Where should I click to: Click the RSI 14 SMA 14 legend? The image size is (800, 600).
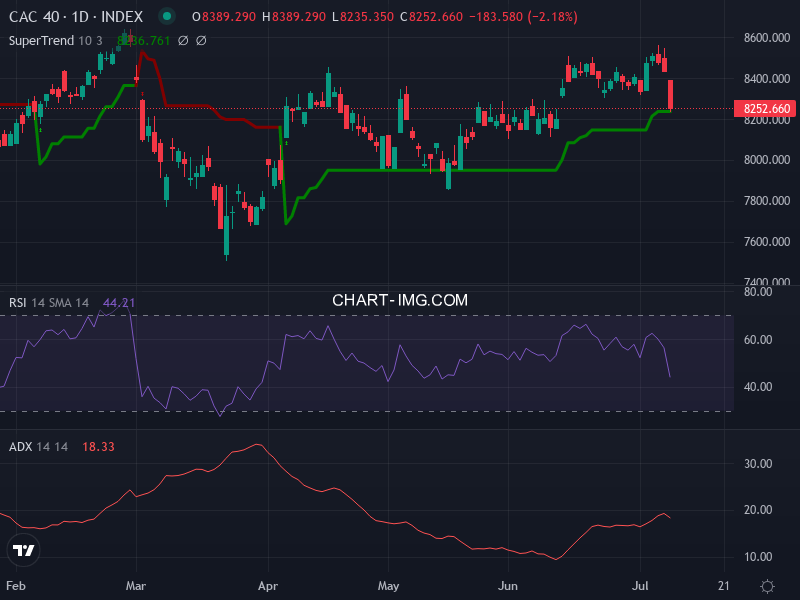click(x=49, y=303)
